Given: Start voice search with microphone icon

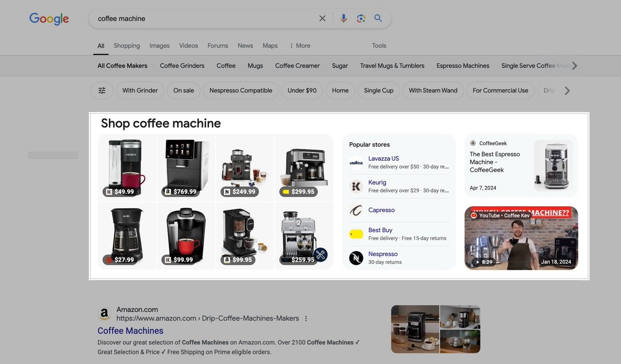Looking at the screenshot, I should pos(344,19).
